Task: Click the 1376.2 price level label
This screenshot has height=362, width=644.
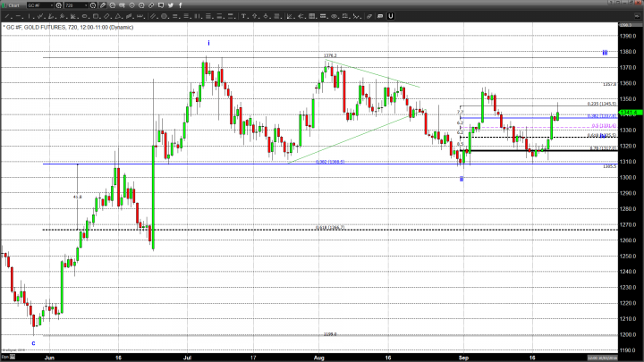Action: click(330, 55)
